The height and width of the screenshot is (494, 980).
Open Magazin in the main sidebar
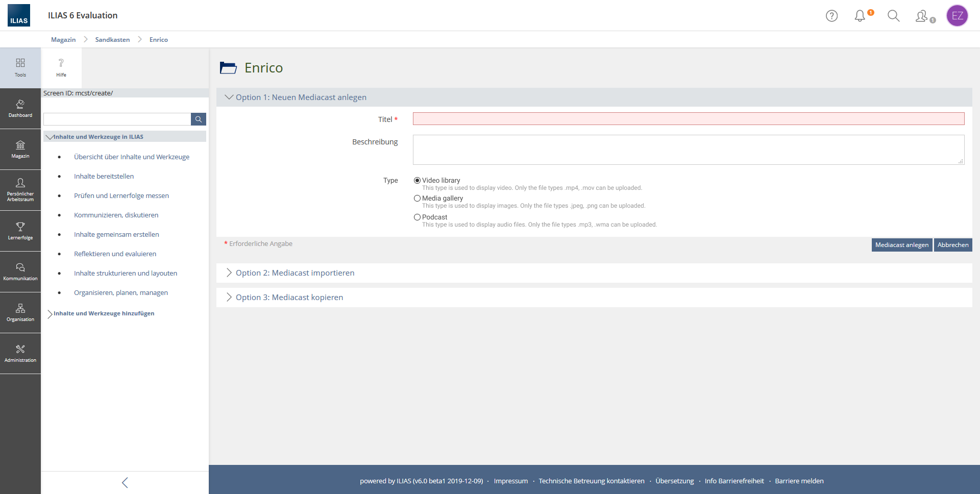tap(20, 150)
